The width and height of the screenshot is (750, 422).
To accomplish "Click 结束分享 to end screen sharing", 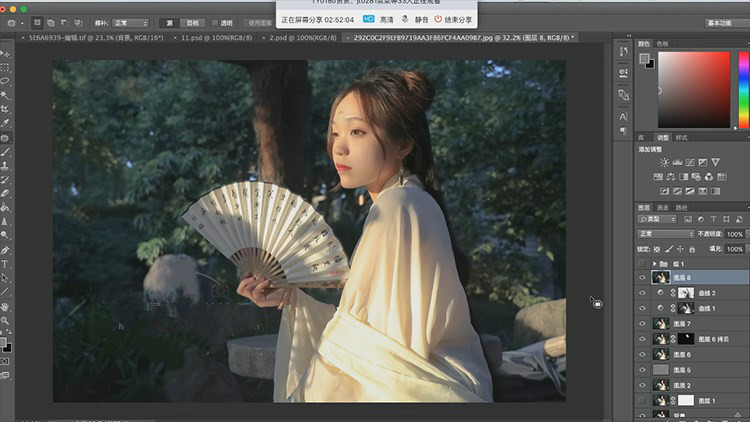I will click(x=453, y=20).
